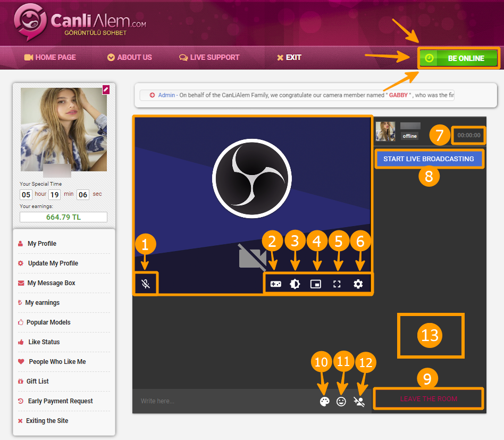Open the color palette for chat text
The height and width of the screenshot is (440, 504).
pos(324,402)
